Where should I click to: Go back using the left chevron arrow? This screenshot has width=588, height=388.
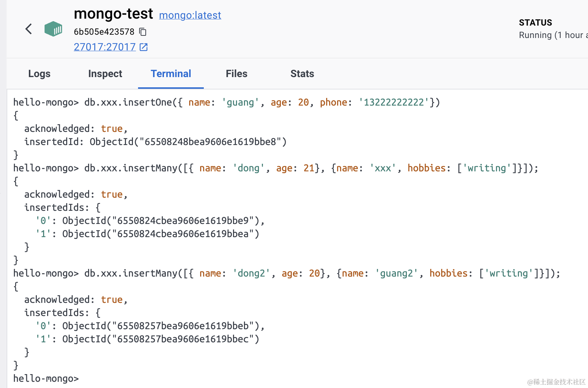28,29
